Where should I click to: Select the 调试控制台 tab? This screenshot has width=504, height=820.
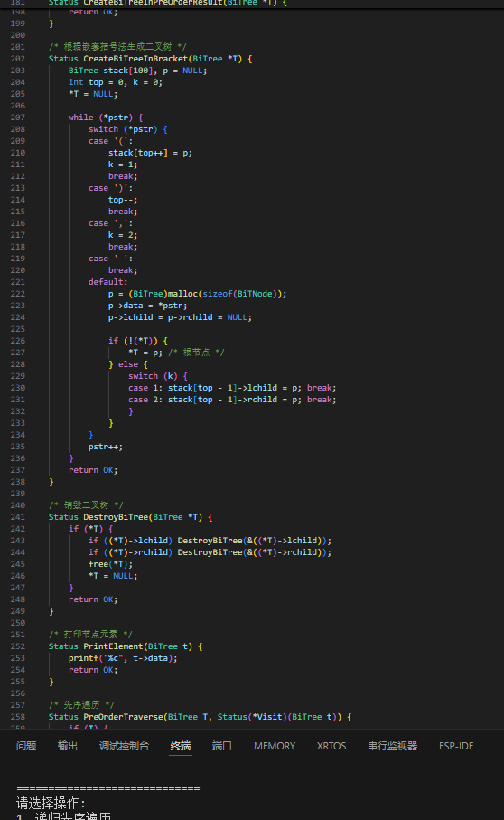[125, 746]
